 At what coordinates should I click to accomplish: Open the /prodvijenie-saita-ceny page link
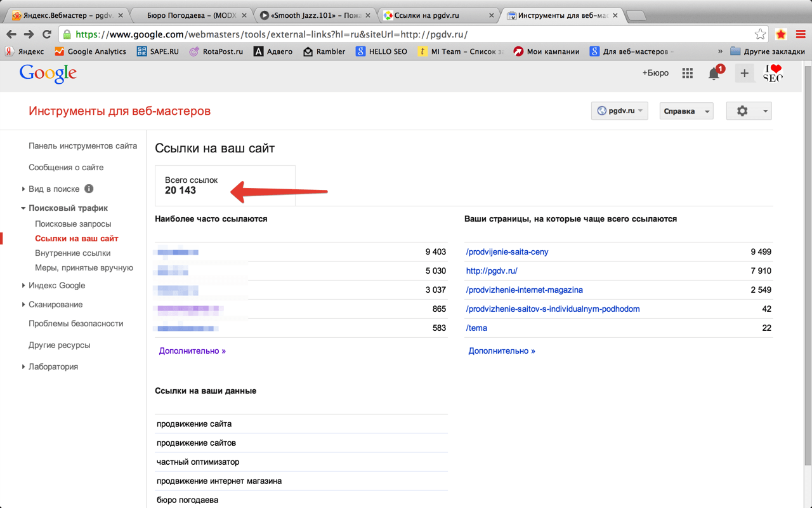pyautogui.click(x=507, y=251)
